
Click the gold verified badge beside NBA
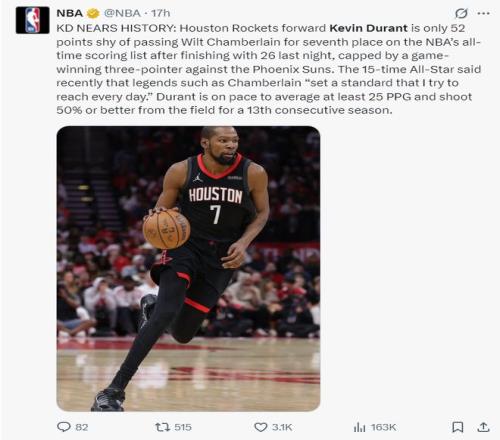[x=93, y=13]
